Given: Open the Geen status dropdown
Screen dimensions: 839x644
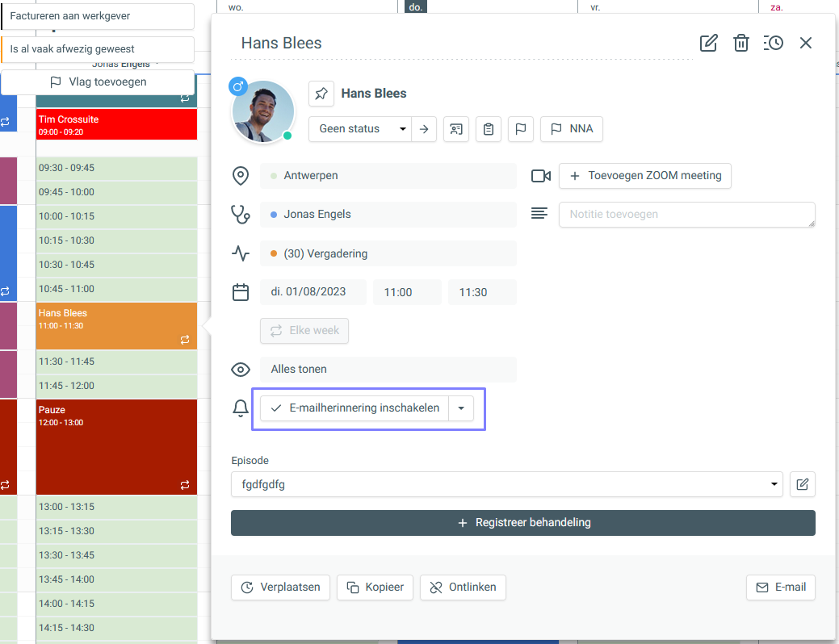Looking at the screenshot, I should [360, 129].
